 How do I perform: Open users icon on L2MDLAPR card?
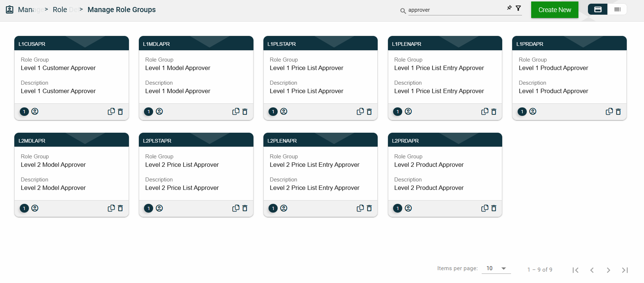(x=35, y=208)
